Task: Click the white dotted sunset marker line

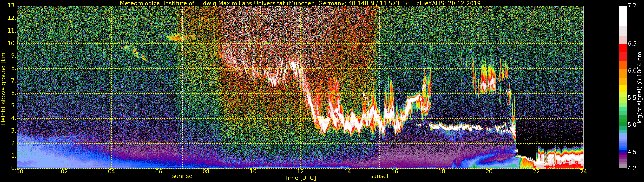Action: [x=380, y=87]
